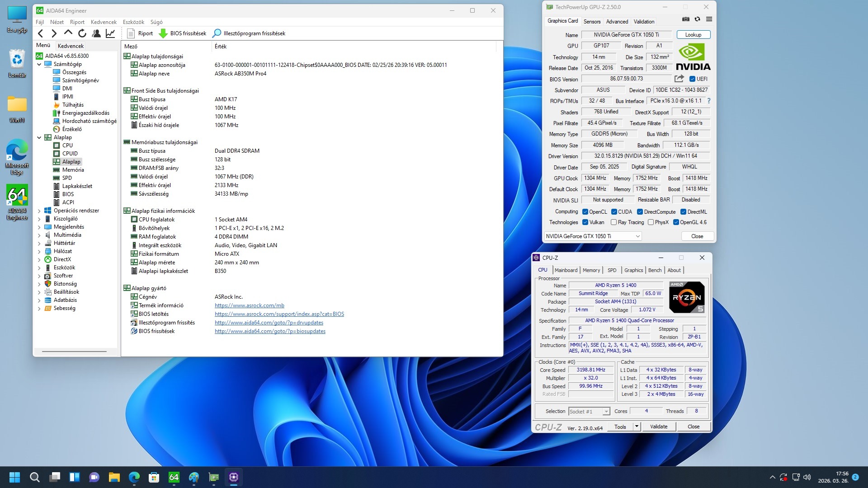Click the BIOS export share icon in GPU-Z

[679, 79]
